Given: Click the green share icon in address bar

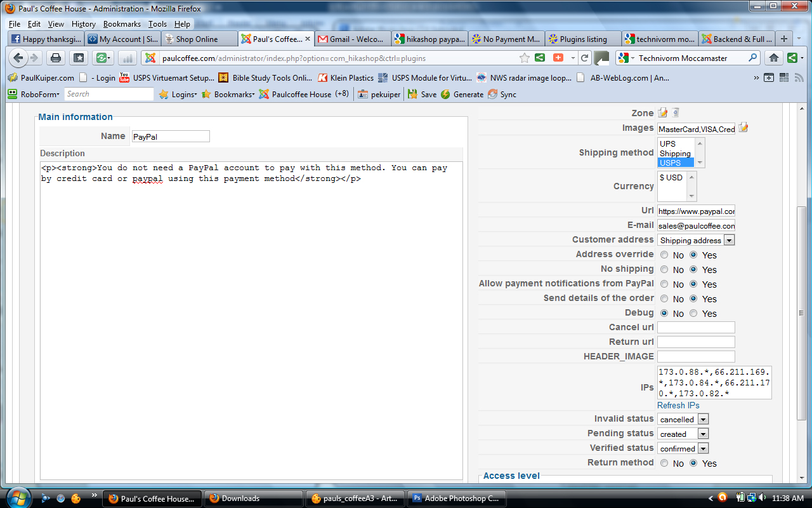Looking at the screenshot, I should (540, 58).
